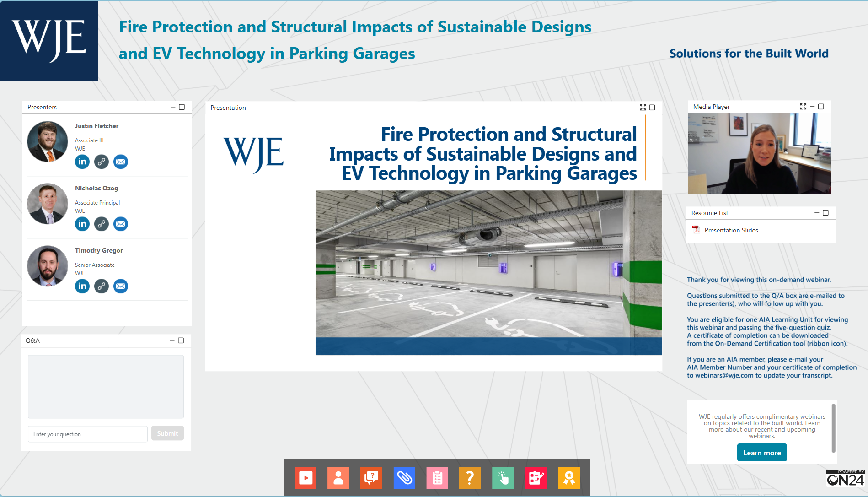Email Nicholas Ozog via envelope icon
The width and height of the screenshot is (868, 497).
coord(121,224)
